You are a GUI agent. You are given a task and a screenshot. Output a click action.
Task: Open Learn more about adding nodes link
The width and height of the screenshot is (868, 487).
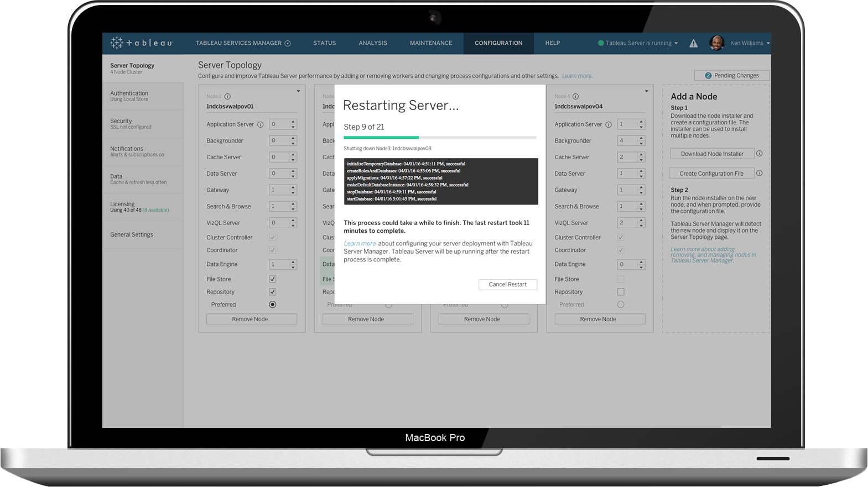pyautogui.click(x=713, y=255)
